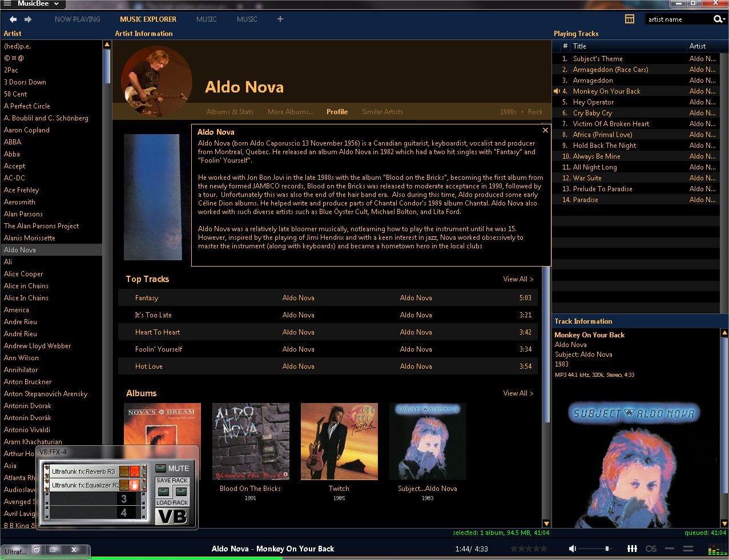Open the MusicBee title dropdown arrow

57,3
